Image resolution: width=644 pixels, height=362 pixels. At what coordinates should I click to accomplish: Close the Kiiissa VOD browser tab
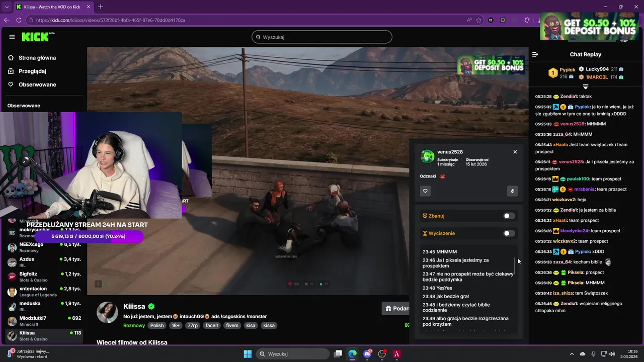click(x=89, y=7)
